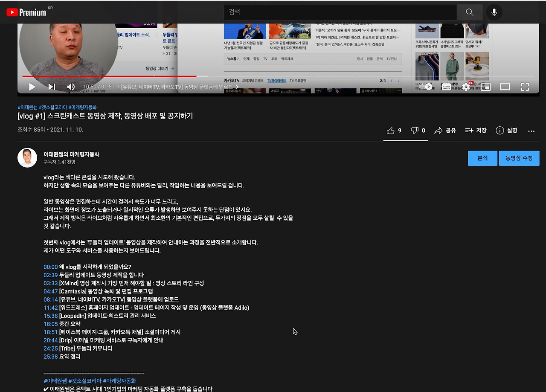Jump to the 08:14 timestamp

pos(50,299)
